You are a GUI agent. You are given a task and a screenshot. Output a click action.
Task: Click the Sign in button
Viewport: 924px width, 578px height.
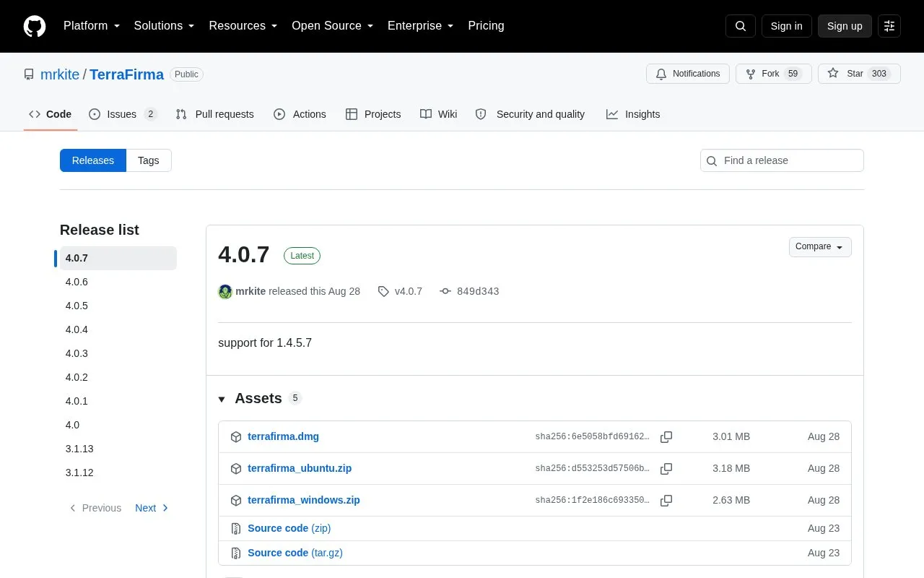point(786,26)
